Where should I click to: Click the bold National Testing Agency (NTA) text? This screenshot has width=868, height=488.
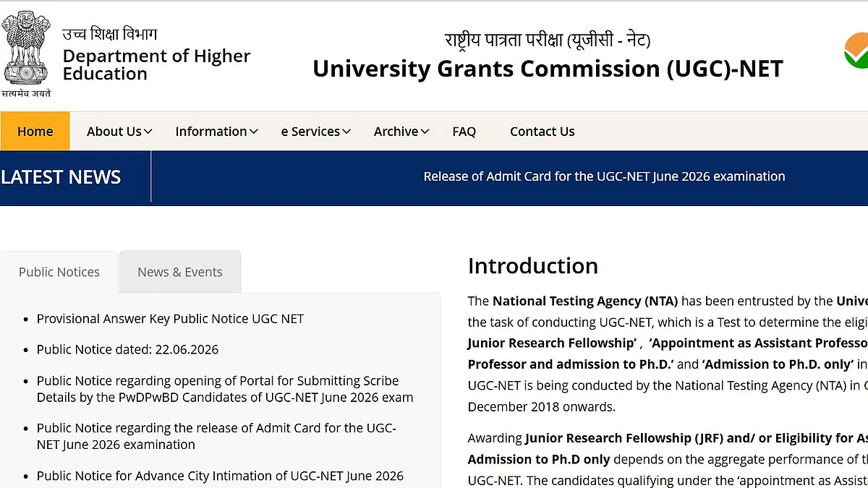(x=585, y=301)
